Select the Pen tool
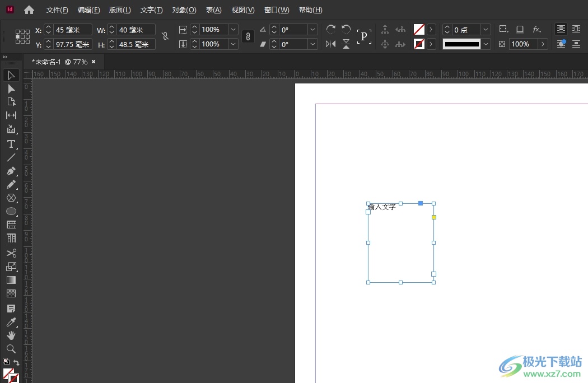The image size is (588, 383). pyautogui.click(x=11, y=171)
